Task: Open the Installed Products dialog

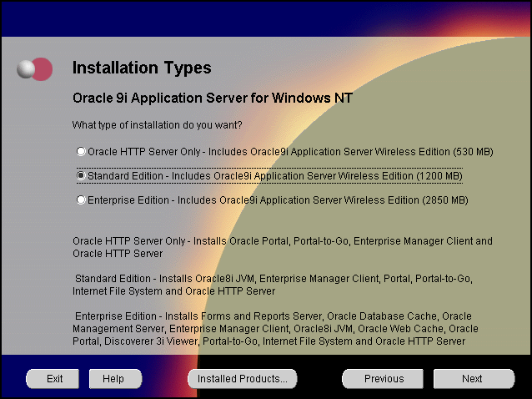Action: click(243, 379)
